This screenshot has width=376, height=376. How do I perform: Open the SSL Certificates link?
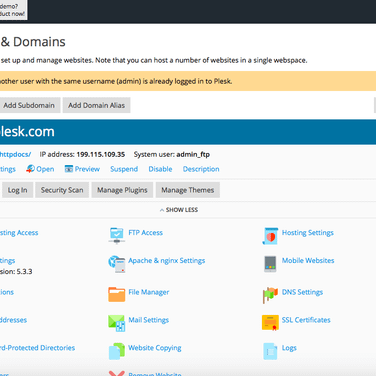[306, 320]
